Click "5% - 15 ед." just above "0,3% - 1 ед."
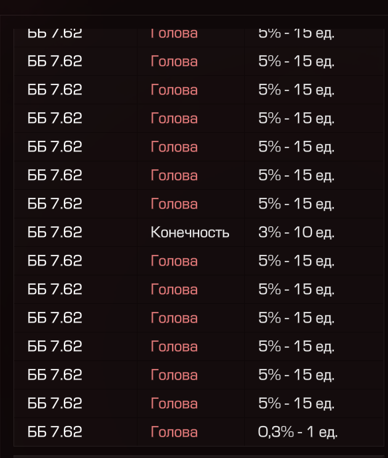 pyautogui.click(x=296, y=403)
